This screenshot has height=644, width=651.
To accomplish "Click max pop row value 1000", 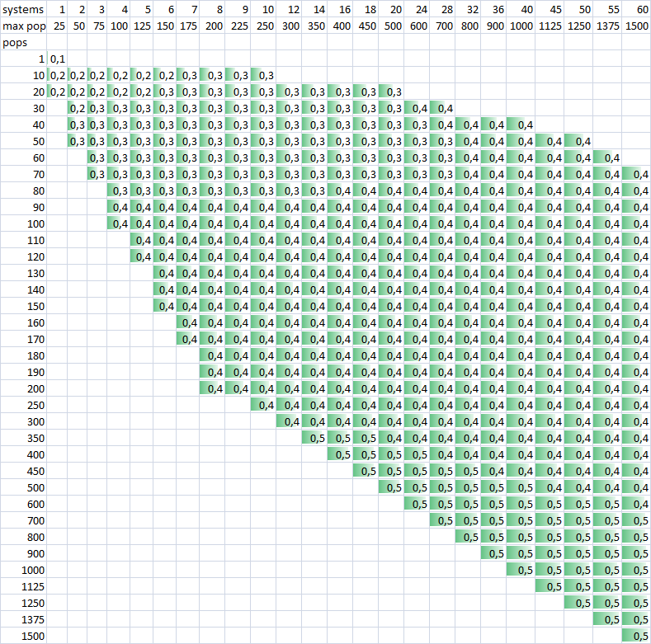I will click(521, 26).
